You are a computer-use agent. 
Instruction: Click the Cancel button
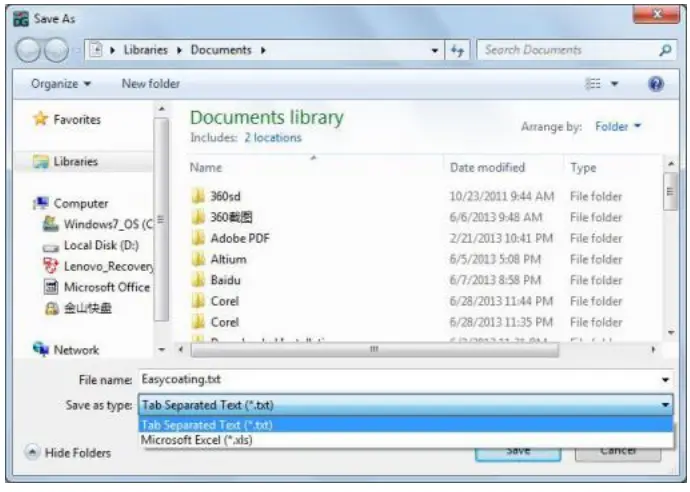tap(618, 452)
